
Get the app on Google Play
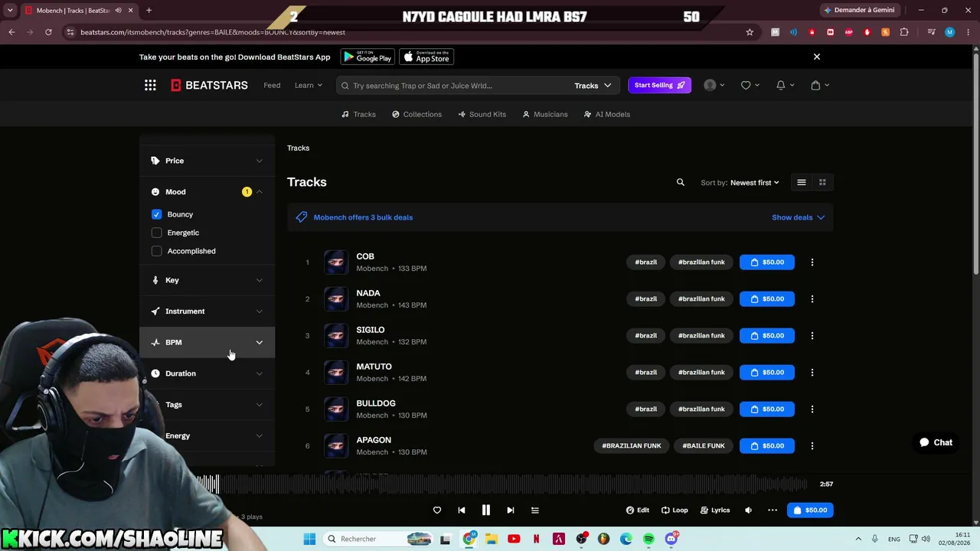coord(367,57)
